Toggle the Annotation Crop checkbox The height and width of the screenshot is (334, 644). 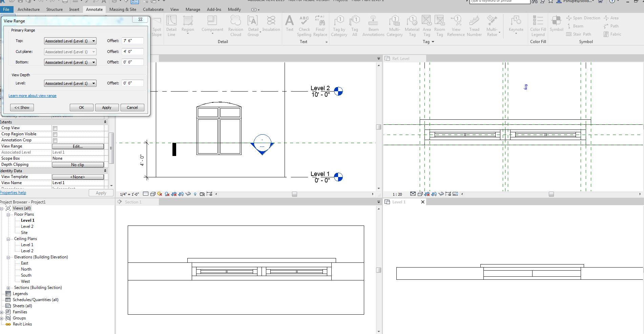55,140
